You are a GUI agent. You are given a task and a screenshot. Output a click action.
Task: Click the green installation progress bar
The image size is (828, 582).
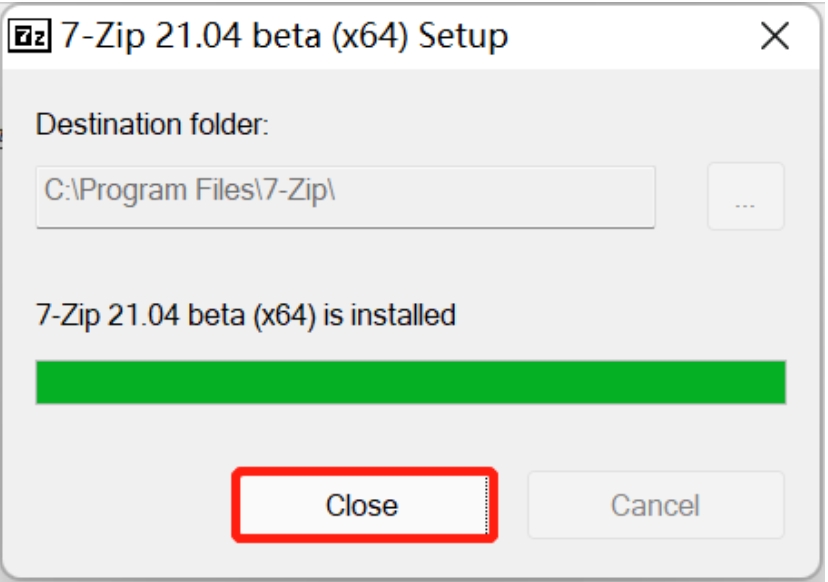(410, 383)
